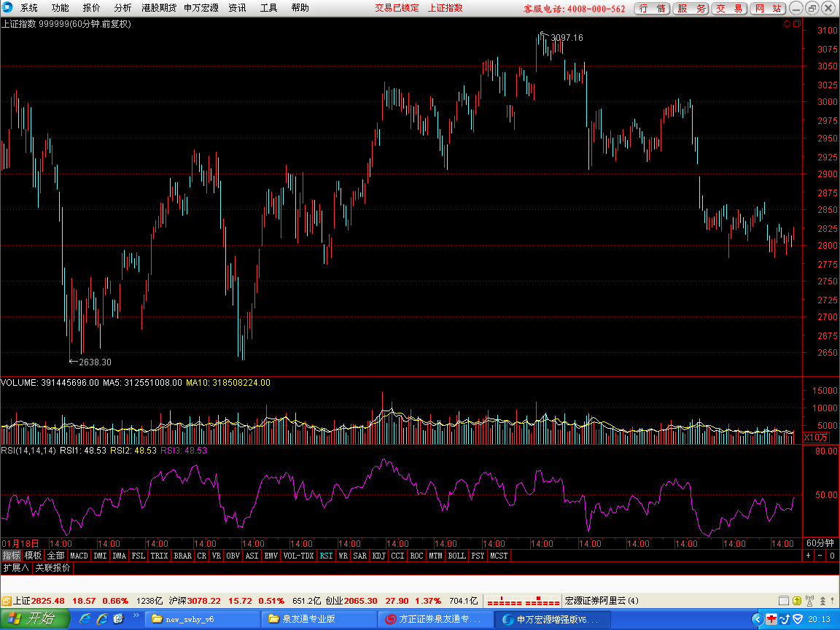Select the ASI indicator
Image resolution: width=840 pixels, height=630 pixels.
point(252,556)
